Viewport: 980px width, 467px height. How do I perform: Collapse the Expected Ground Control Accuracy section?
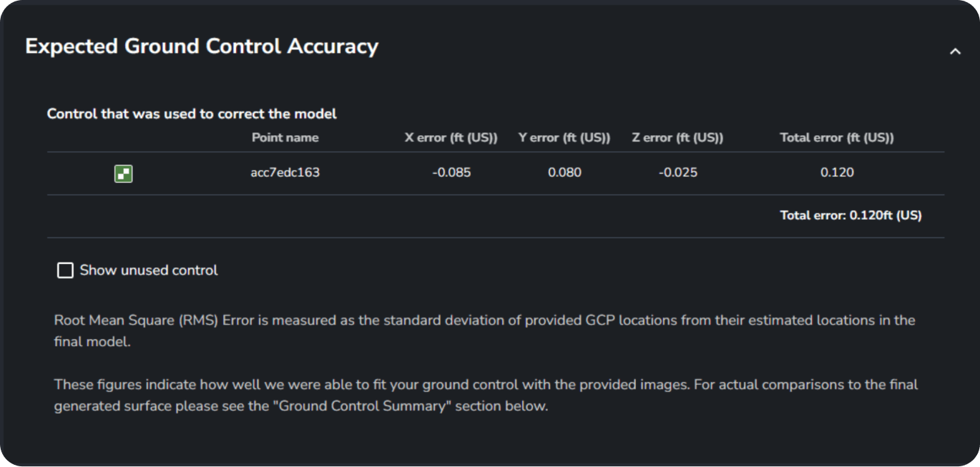tap(955, 51)
